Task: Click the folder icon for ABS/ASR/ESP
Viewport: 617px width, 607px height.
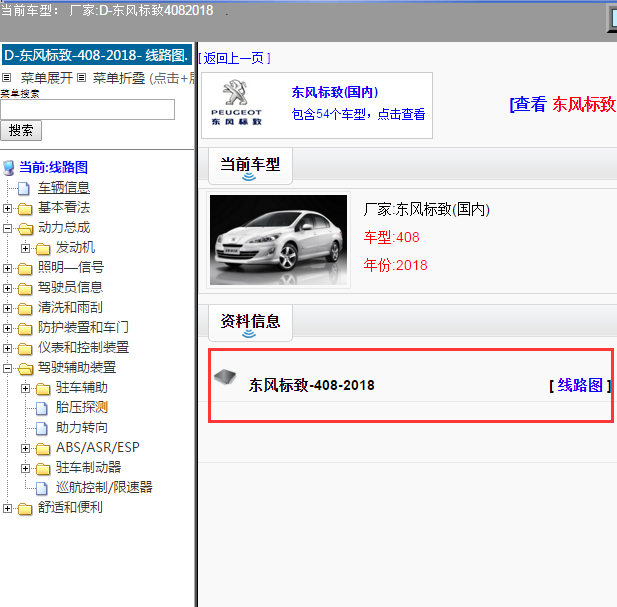Action: click(x=43, y=448)
